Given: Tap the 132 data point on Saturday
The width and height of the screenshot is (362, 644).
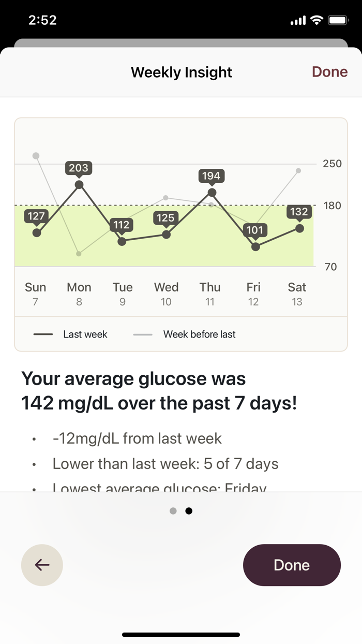Looking at the screenshot, I should 299,228.
